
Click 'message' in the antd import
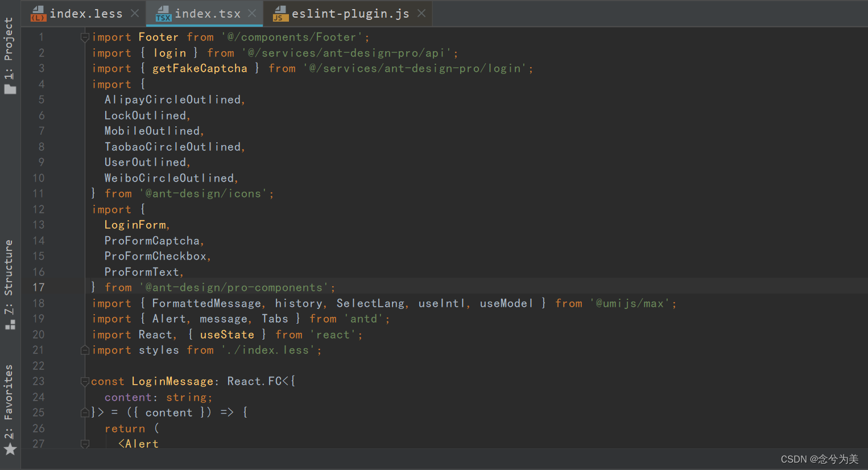click(x=224, y=319)
